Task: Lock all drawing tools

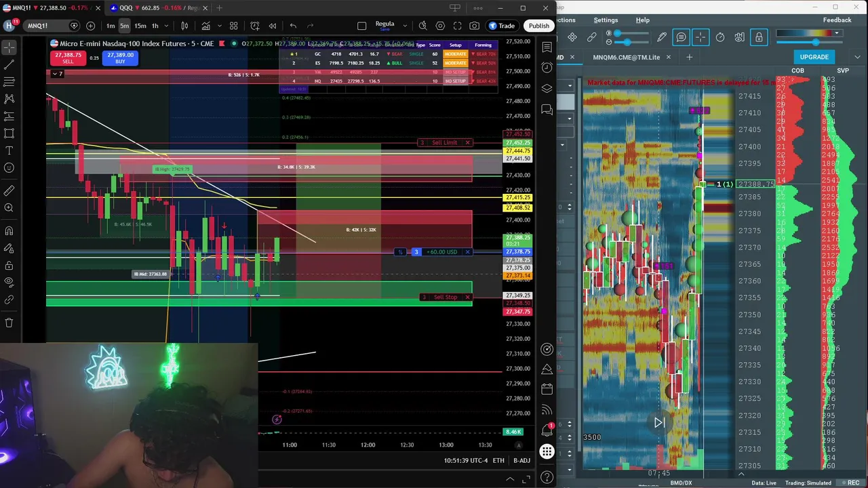Action: (9, 266)
